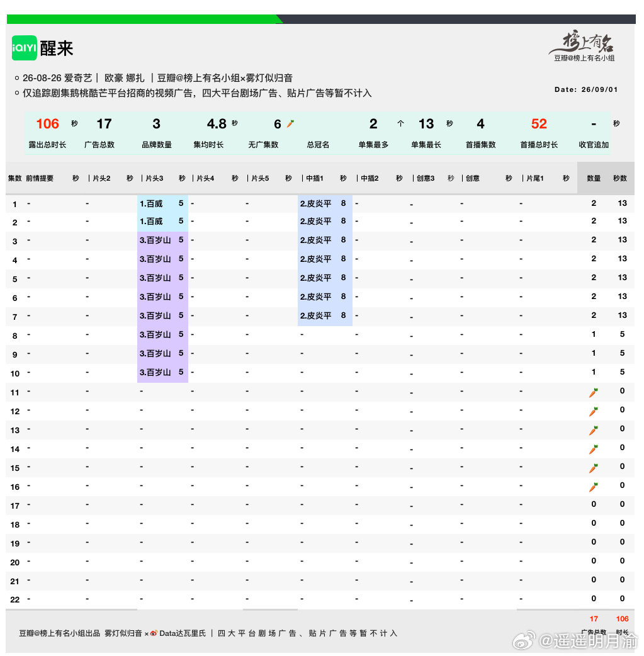Click the Weibo logo in bottom watermark
This screenshot has height=656, width=644.
(524, 640)
